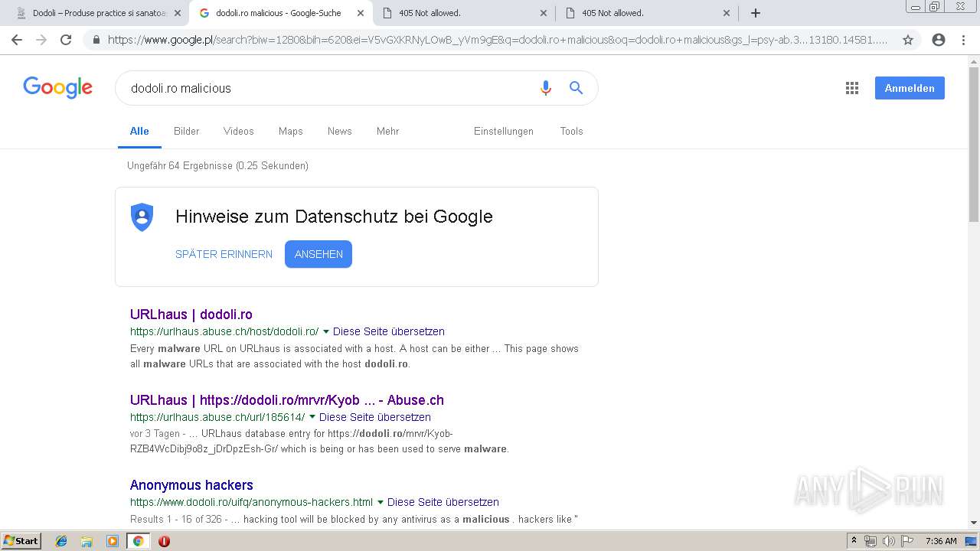980x551 pixels.
Task: Click the search box with dodoli.ro malicious
Action: tap(329, 88)
